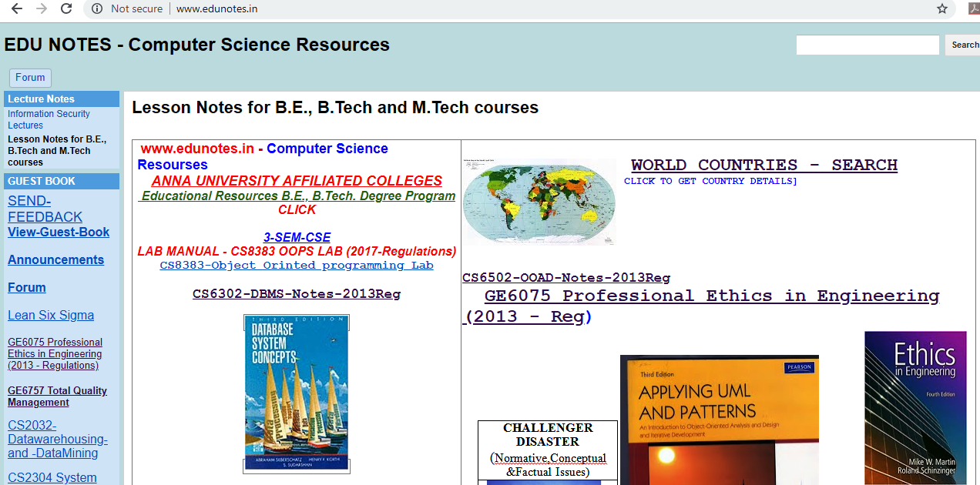This screenshot has height=485, width=980.
Task: Click the www.edunotes.in red text
Action: 197,149
